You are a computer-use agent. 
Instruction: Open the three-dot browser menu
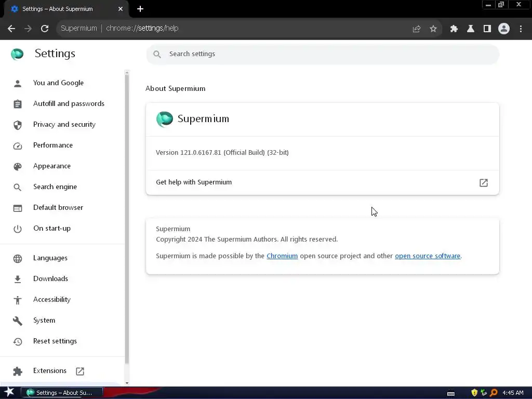521,29
